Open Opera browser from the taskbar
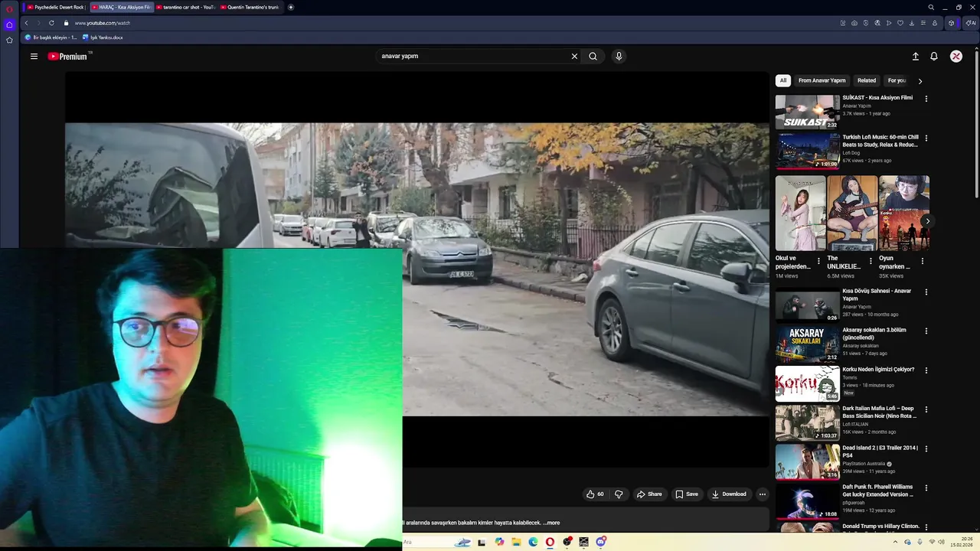The height and width of the screenshot is (551, 980). [550, 542]
